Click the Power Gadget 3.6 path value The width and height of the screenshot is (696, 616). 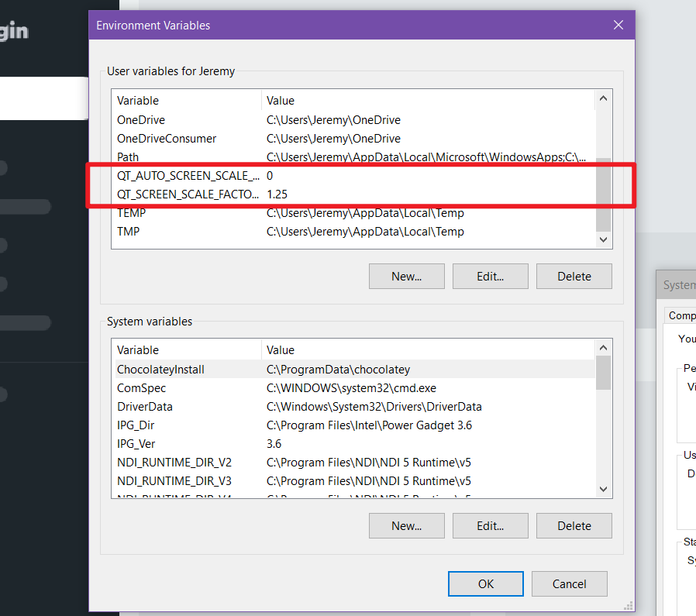pos(369,425)
